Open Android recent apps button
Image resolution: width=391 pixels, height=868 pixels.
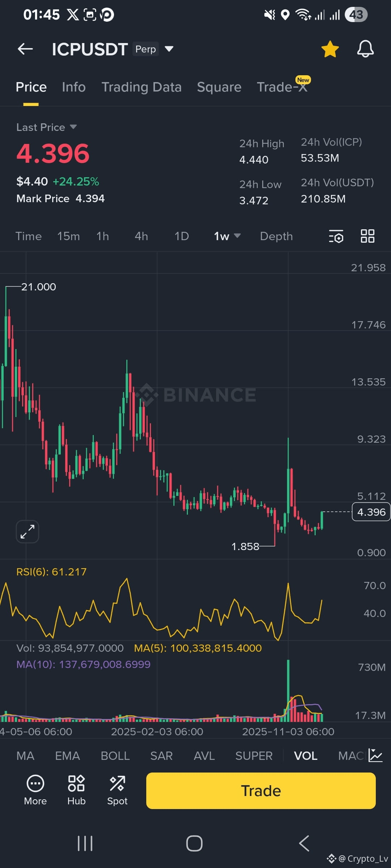coord(85,843)
